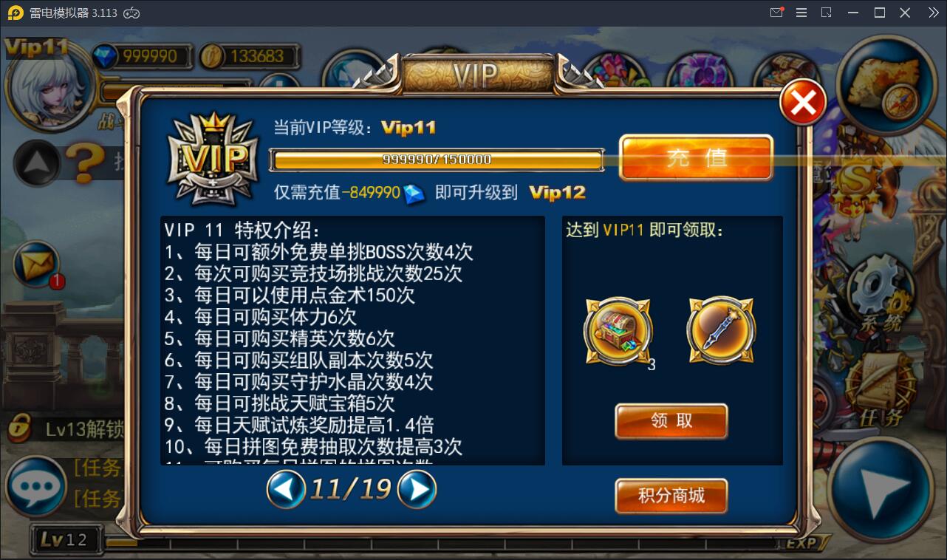Open the 积分商城 points shop
The width and height of the screenshot is (947, 560).
pyautogui.click(x=671, y=496)
